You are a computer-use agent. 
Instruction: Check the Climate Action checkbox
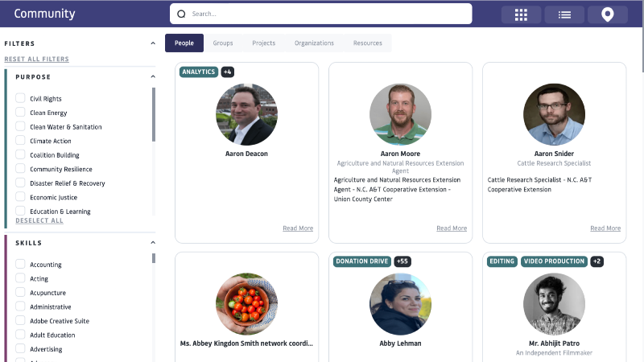(21, 141)
